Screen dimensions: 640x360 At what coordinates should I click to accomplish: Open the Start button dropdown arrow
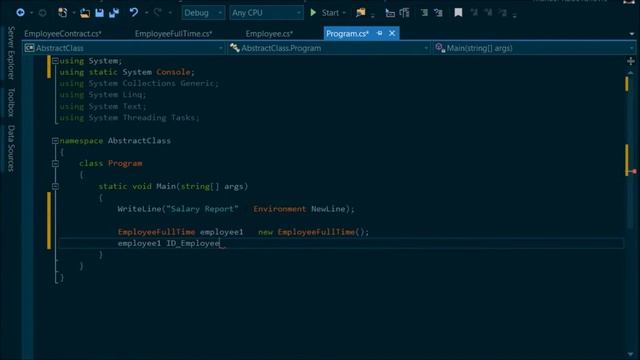(x=344, y=13)
